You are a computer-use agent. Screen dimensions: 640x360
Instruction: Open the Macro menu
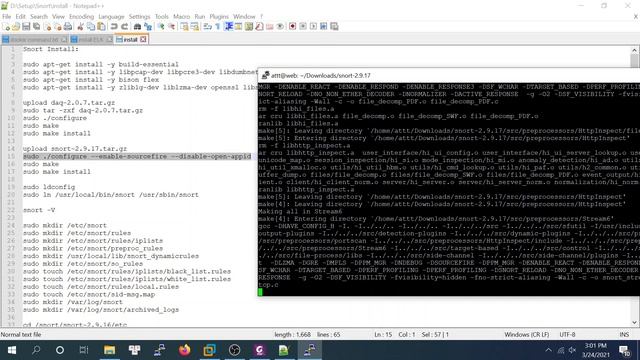[181, 16]
